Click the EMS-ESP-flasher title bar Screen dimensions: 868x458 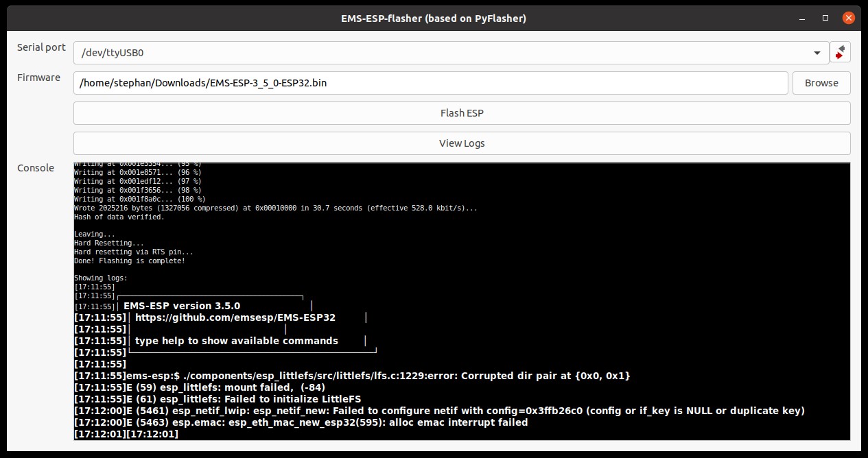[434, 18]
